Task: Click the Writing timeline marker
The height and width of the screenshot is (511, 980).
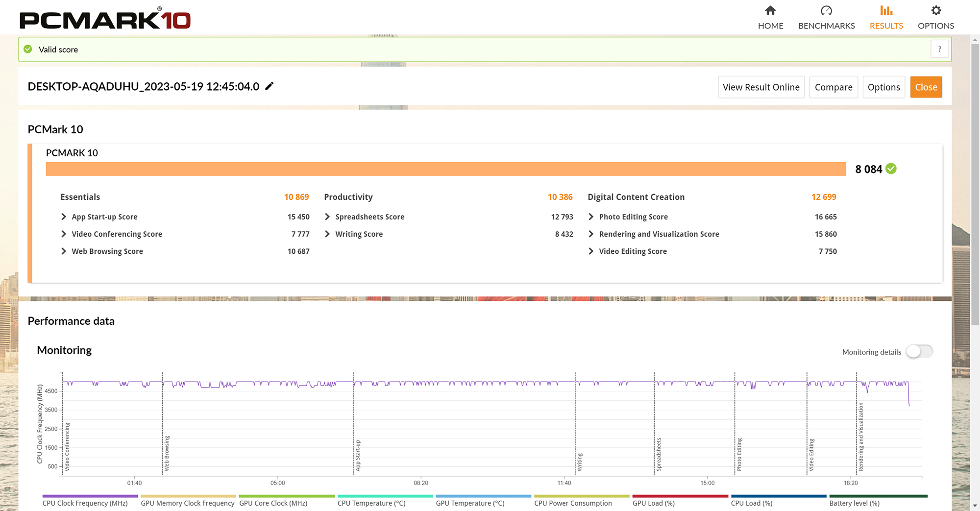Action: [x=580, y=462]
